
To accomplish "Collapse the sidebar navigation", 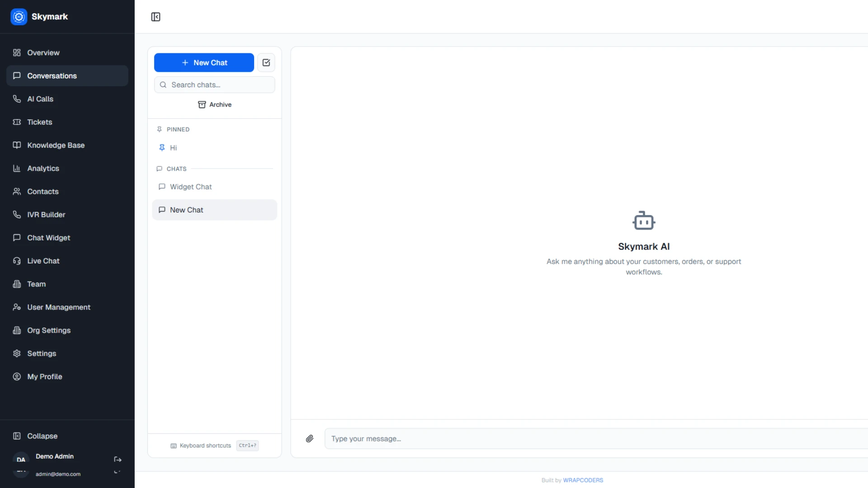I will (67, 436).
